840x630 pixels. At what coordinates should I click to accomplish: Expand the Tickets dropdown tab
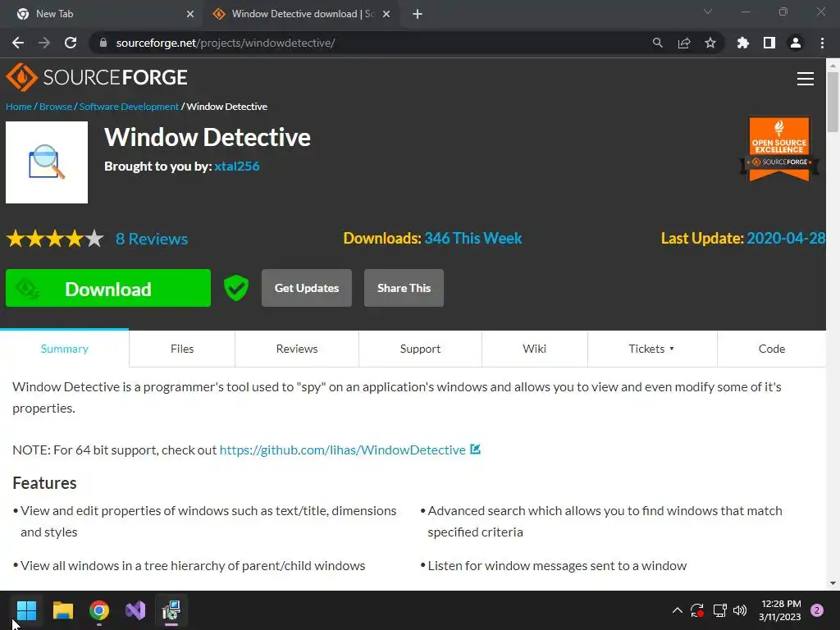tap(652, 349)
